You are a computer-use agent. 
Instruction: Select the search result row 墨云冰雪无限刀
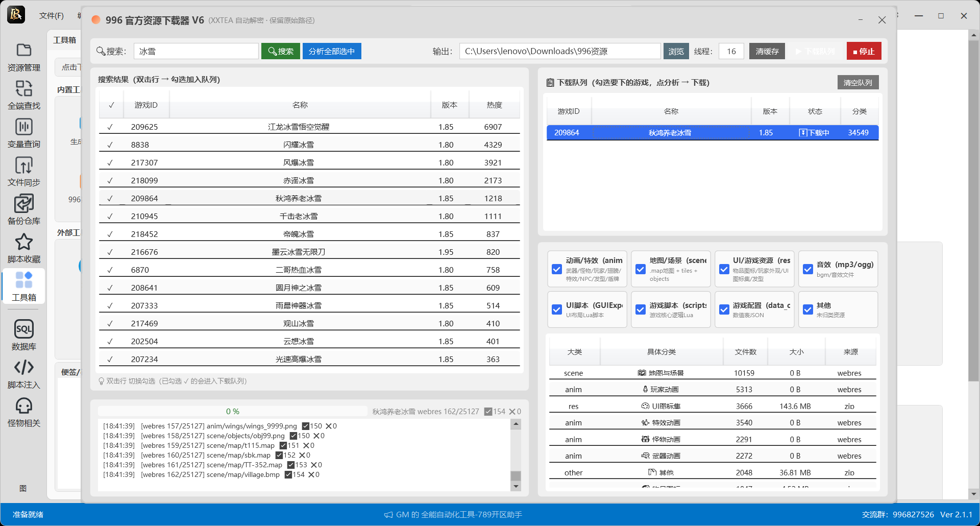point(309,252)
